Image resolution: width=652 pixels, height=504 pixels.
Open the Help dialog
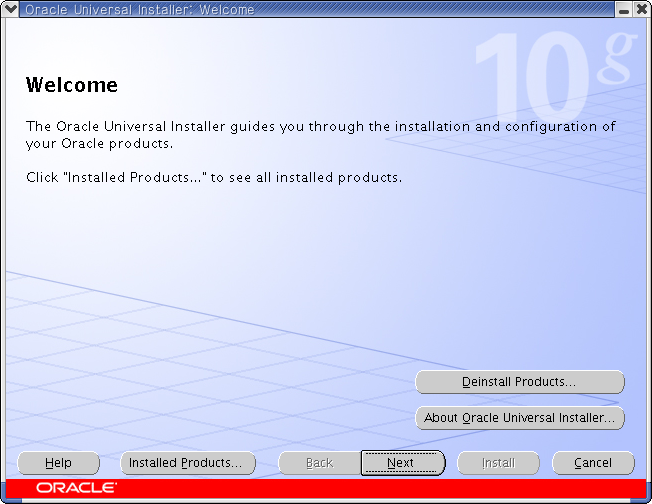[58, 463]
